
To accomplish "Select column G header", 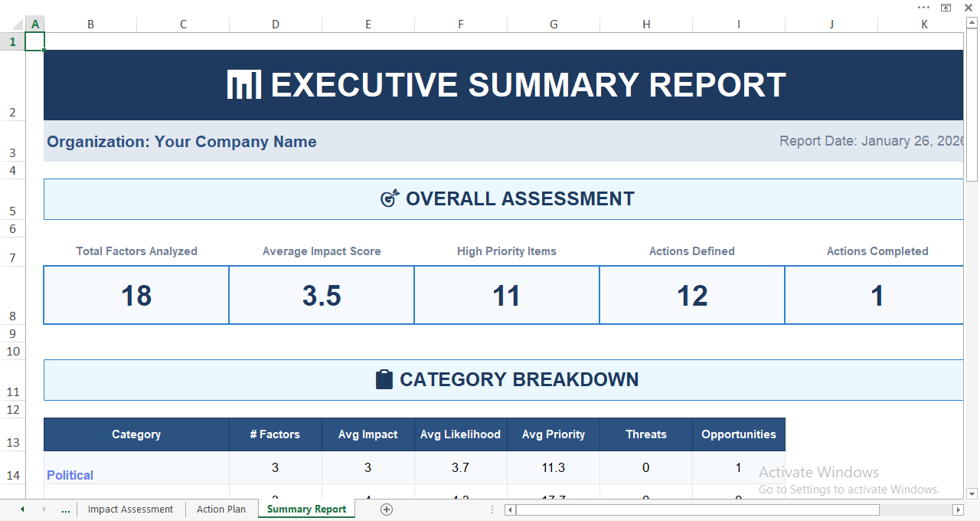I will pyautogui.click(x=554, y=25).
